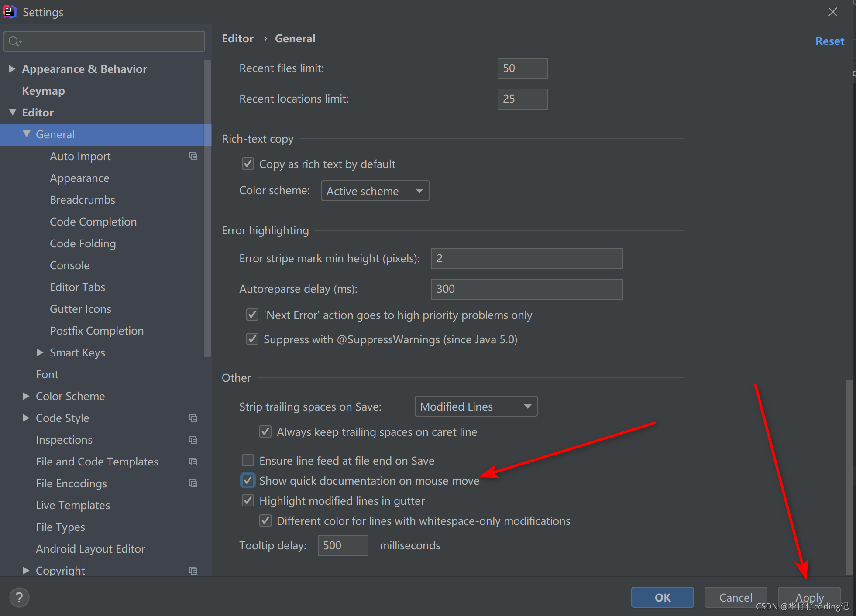This screenshot has width=856, height=616.
Task: Click the project-level icon beside File Encodings
Action: coord(193,483)
